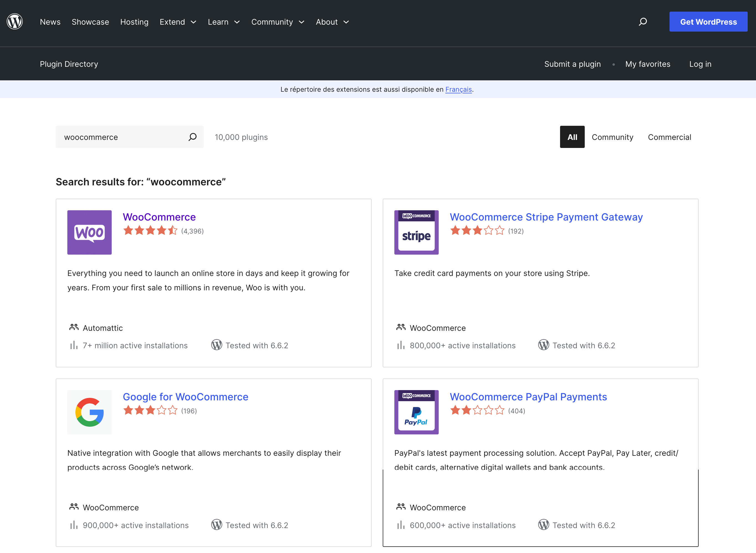Open the Plugin Directory menu item
The image size is (756, 553).
(69, 64)
